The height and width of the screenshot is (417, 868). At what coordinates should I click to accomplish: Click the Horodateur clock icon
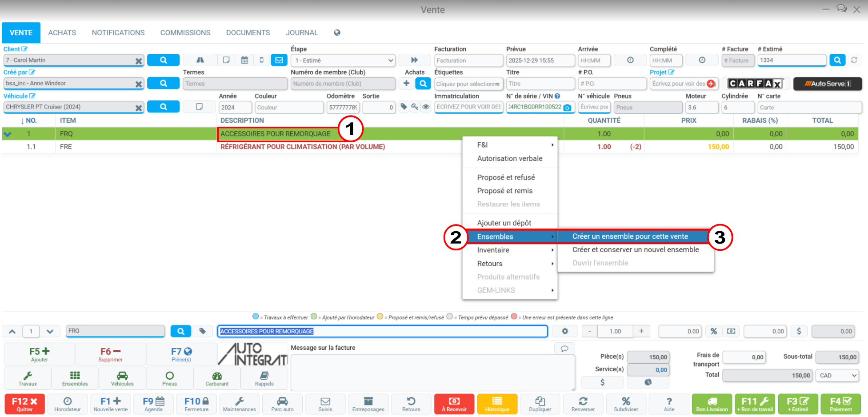click(x=68, y=404)
